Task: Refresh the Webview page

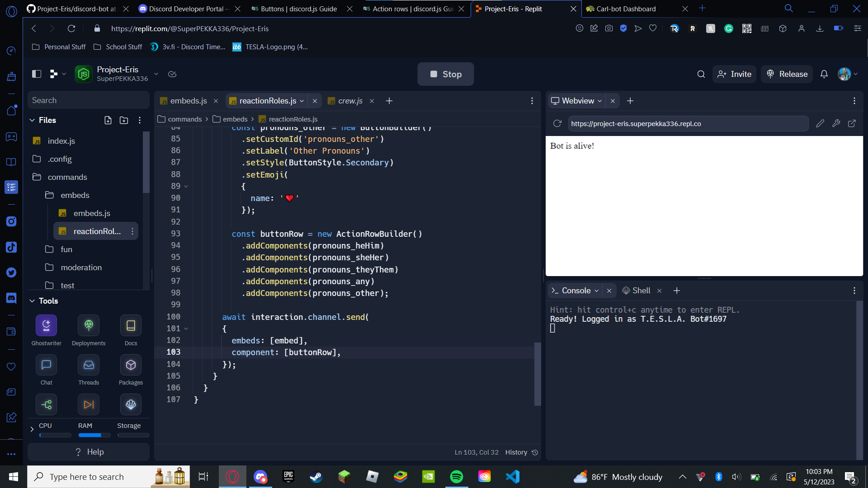Action: pyautogui.click(x=557, y=124)
